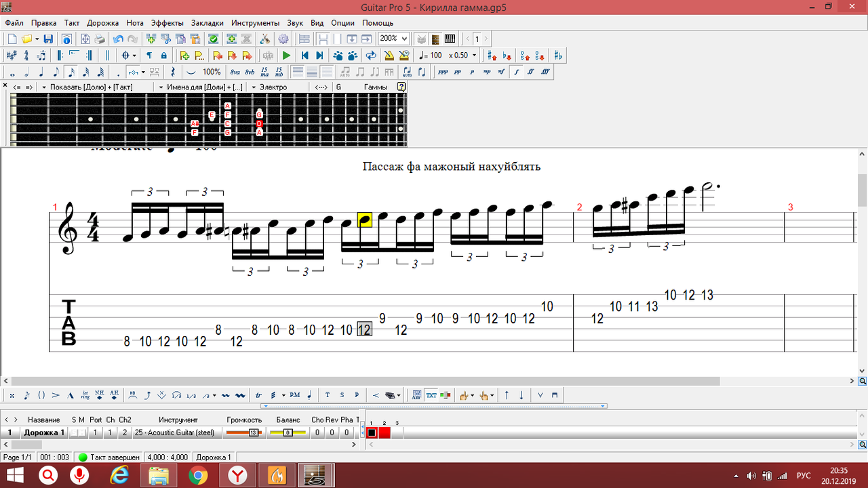Jump to last bar with forward button
868x488 pixels.
pos(319,55)
